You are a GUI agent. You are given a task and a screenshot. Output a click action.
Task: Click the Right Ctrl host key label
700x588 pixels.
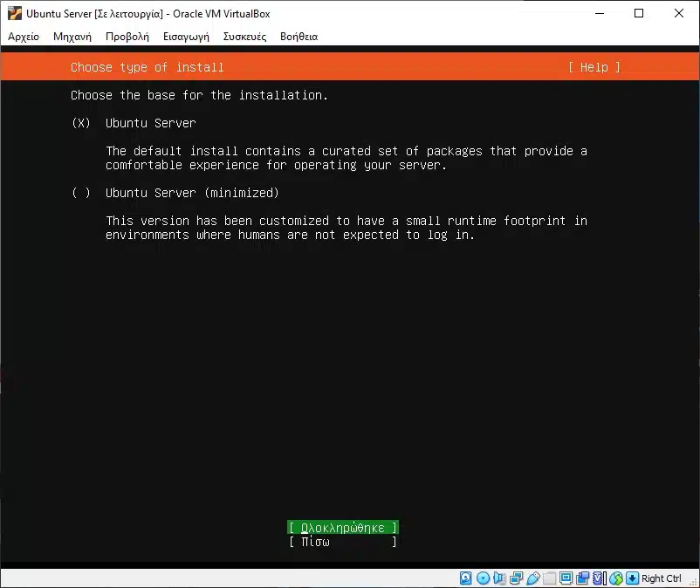(662, 578)
